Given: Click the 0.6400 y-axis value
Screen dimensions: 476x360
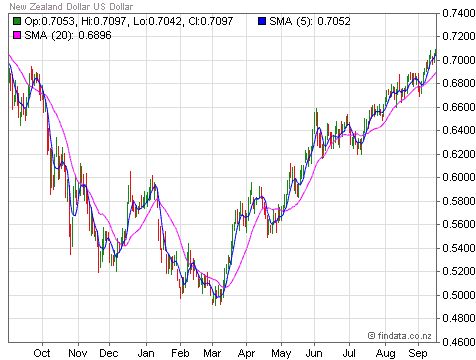Looking at the screenshot, I should click(x=459, y=130).
